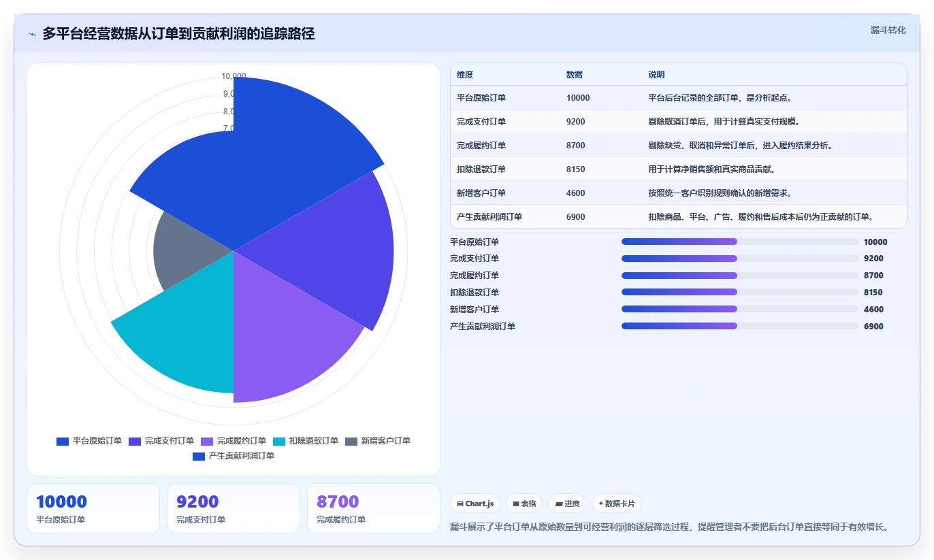Image resolution: width=934 pixels, height=560 pixels.
Task: Toggle 产生贡献利润订单 legend item
Action: tap(233, 456)
